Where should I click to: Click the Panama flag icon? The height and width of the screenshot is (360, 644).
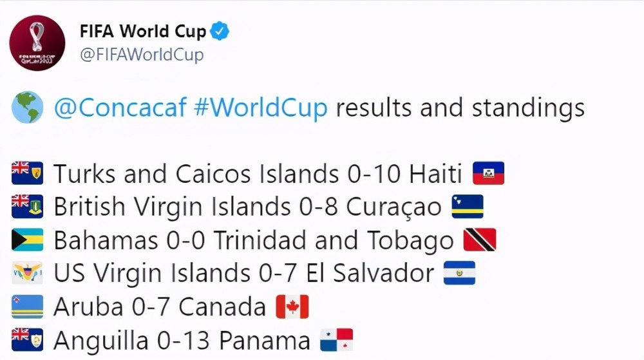point(337,340)
